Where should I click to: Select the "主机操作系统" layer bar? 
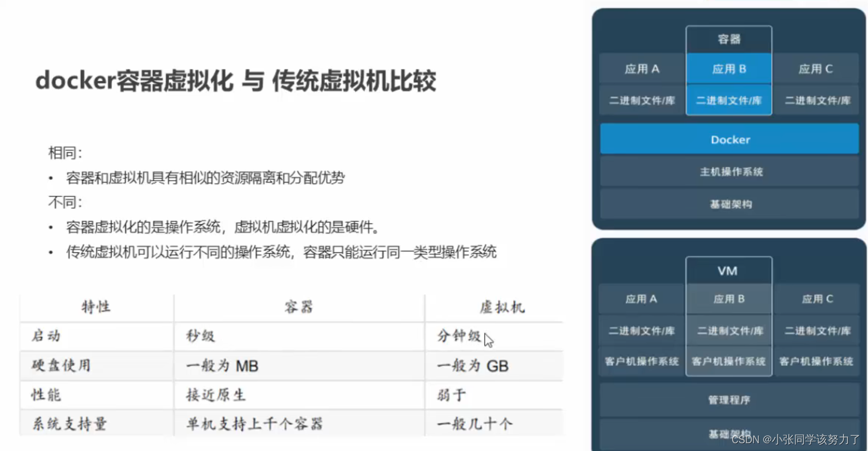click(729, 171)
